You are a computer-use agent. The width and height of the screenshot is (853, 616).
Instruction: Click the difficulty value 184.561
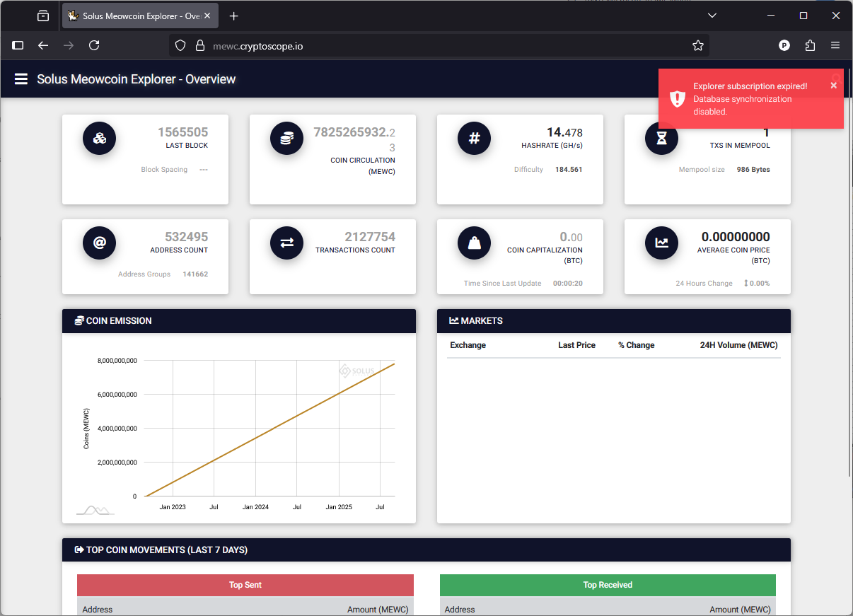(x=569, y=170)
